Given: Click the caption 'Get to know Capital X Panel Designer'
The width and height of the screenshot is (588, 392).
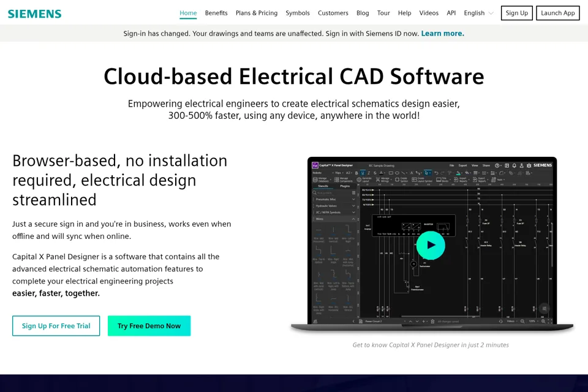Looking at the screenshot, I should tap(431, 345).
